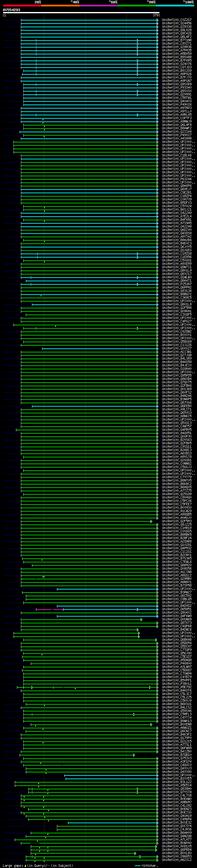The width and height of the screenshot is (197, 868).
Task: Select the UniRef100_B7FJT0 label
Action: [x=177, y=78]
